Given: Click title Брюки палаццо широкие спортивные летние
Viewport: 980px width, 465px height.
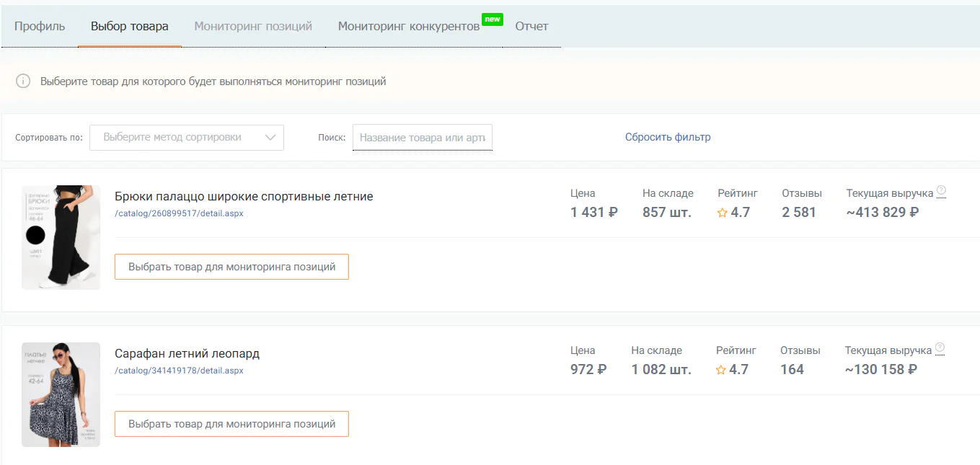Looking at the screenshot, I should click(x=244, y=196).
